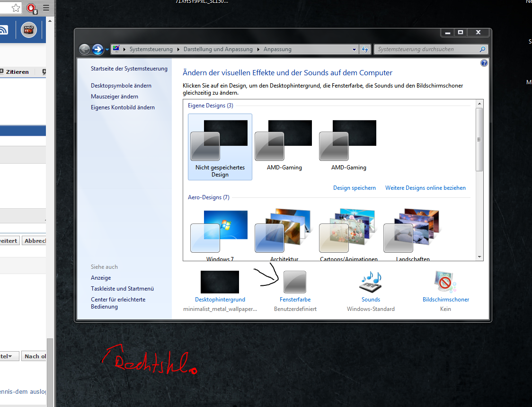The image size is (532, 407).
Task: Open Eigenes Kontobild ändern
Action: (x=123, y=107)
